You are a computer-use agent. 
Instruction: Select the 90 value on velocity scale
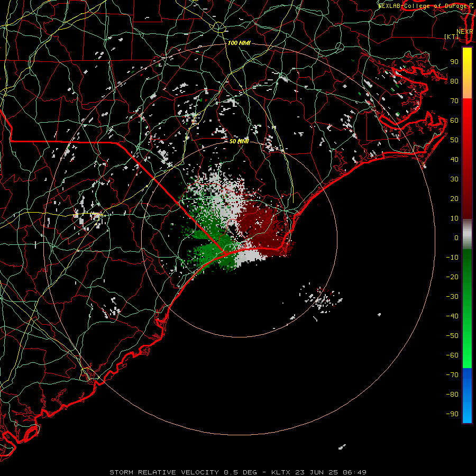tap(454, 62)
